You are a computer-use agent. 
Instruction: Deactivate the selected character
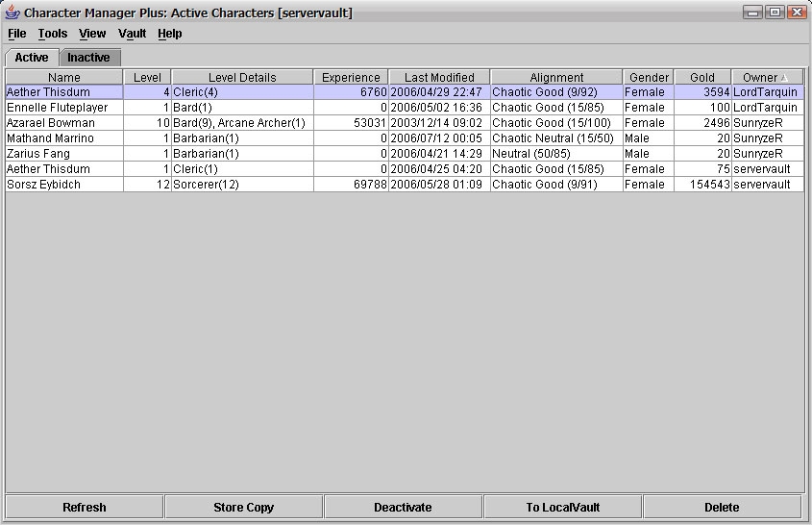click(403, 507)
